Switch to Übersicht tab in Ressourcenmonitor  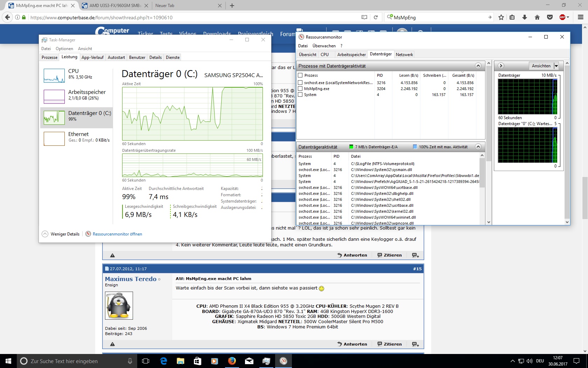tap(308, 55)
